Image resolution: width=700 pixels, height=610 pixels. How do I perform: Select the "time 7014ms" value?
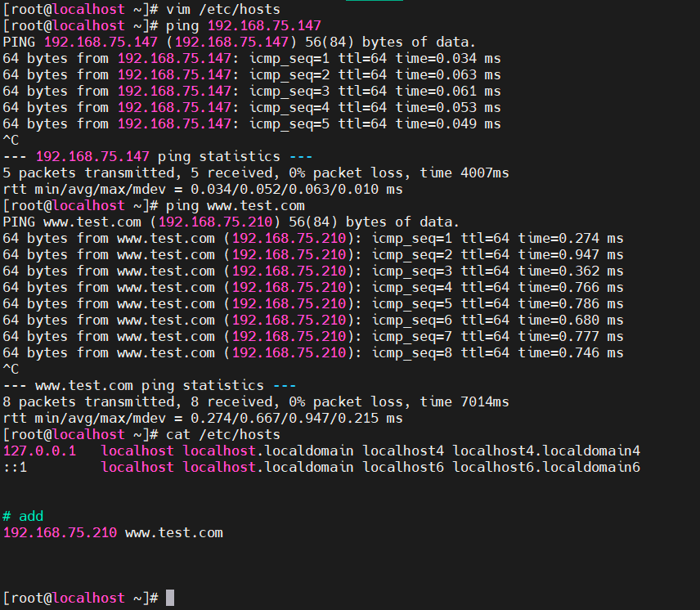pos(464,402)
